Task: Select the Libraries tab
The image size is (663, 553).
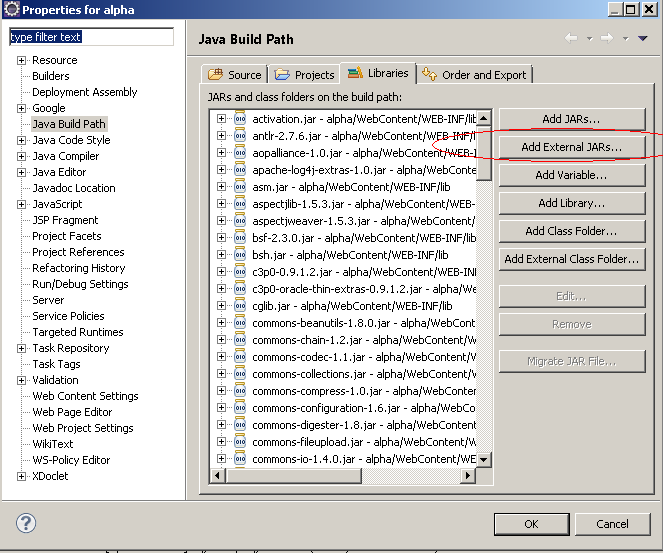Action: [378, 73]
